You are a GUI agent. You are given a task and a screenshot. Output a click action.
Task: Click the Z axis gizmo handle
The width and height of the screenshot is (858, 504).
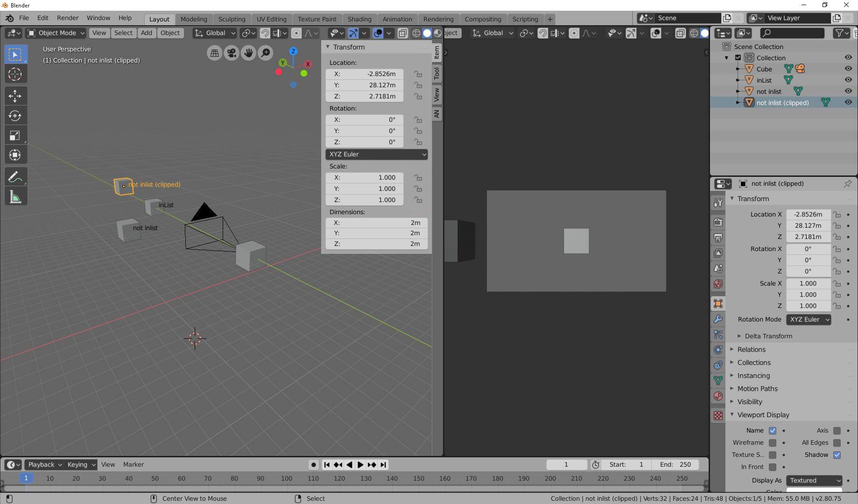[293, 51]
